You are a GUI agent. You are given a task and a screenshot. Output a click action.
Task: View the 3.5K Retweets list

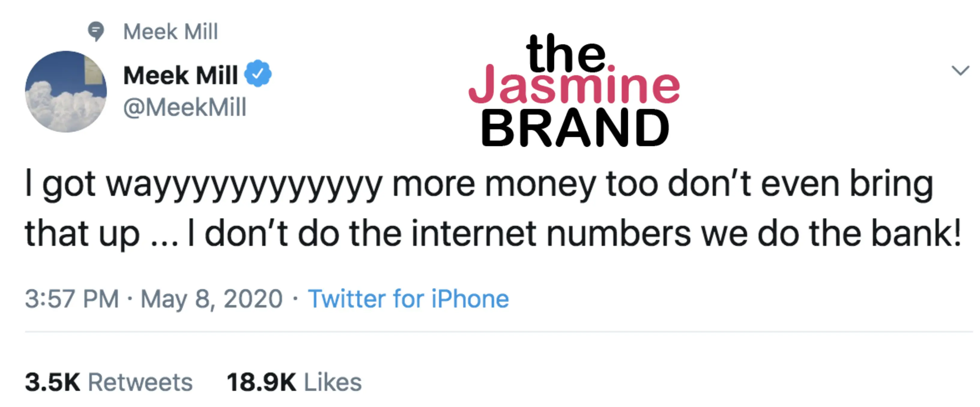[x=109, y=382]
